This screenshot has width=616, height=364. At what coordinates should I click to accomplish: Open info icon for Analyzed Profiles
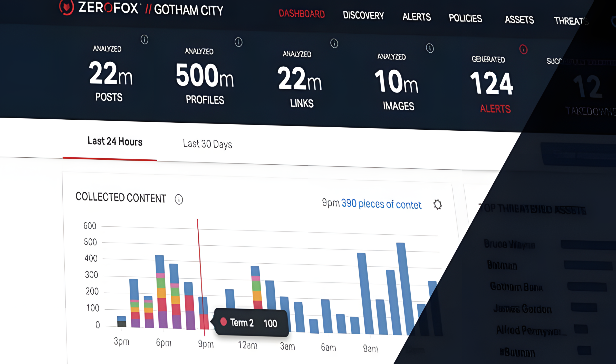238,42
